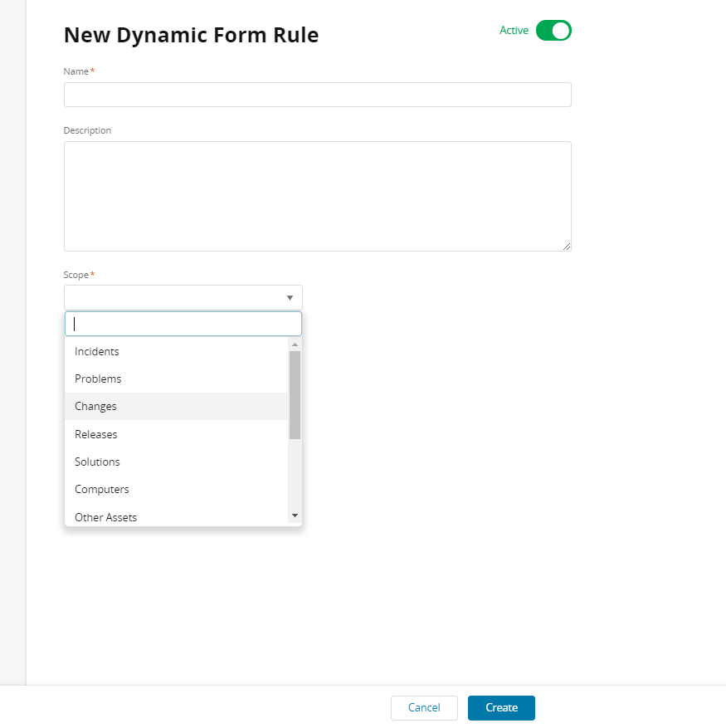Click the scope list scrollbar thumb
The height and width of the screenshot is (728, 726).
point(295,394)
